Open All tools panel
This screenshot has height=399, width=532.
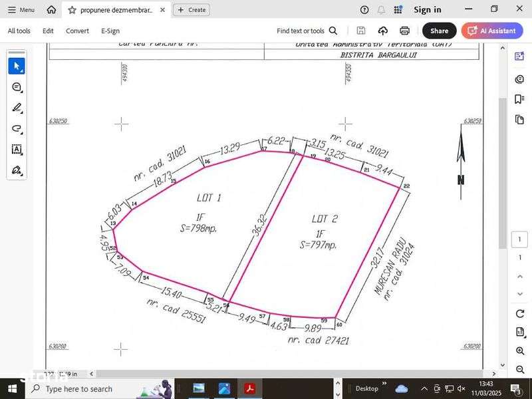pyautogui.click(x=19, y=31)
